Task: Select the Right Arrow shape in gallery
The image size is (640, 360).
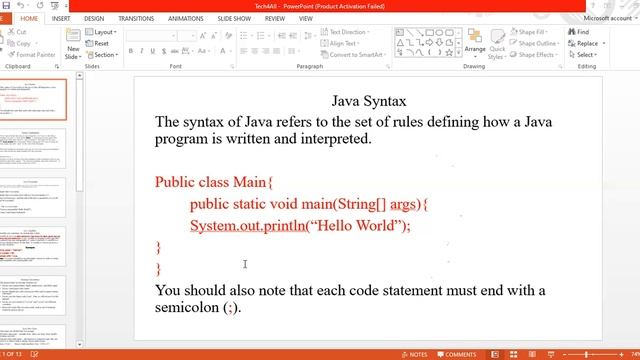Action: coord(429,42)
